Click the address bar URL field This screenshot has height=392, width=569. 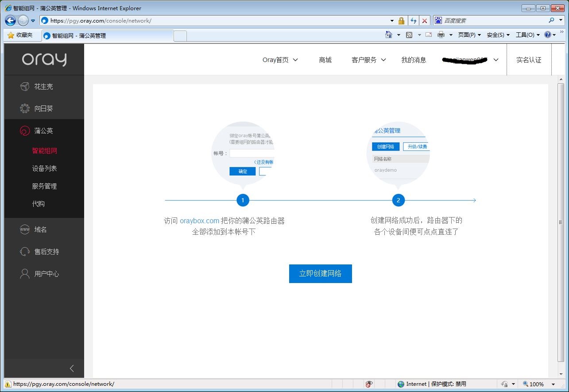pyautogui.click(x=214, y=20)
